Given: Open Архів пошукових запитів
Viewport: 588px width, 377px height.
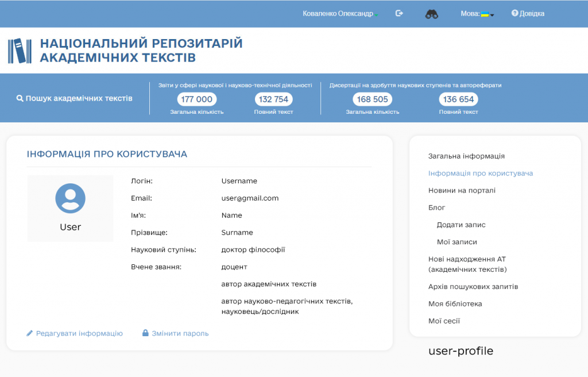Looking at the screenshot, I should click(x=473, y=287).
